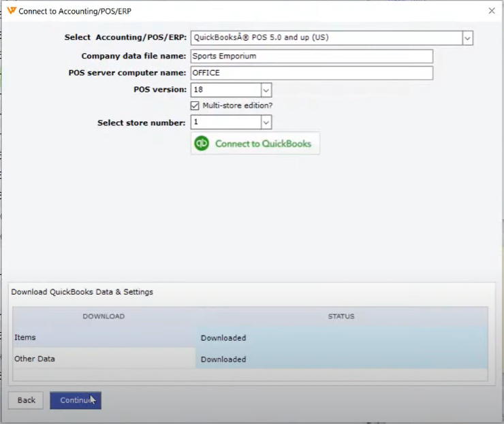
Task: Click the Back button
Action: 26,400
